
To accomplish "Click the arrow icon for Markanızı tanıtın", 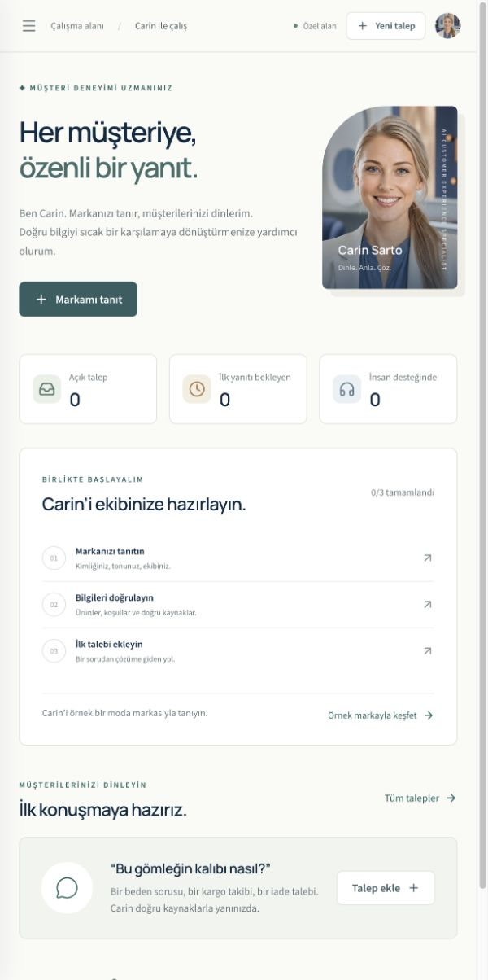I will (428, 558).
